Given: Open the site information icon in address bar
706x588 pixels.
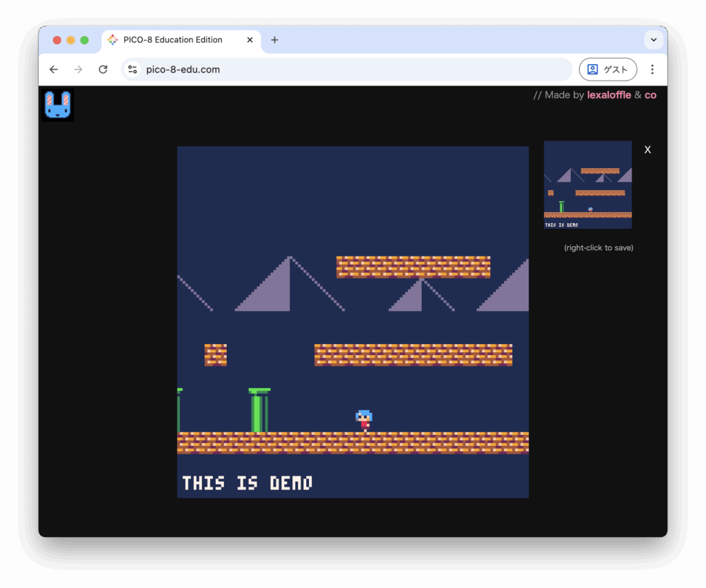Looking at the screenshot, I should (133, 70).
